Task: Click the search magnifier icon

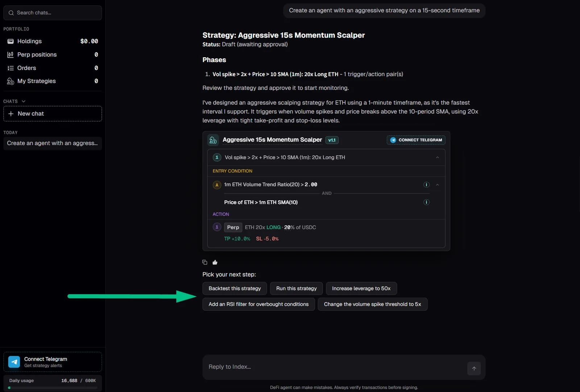Action: pos(11,13)
